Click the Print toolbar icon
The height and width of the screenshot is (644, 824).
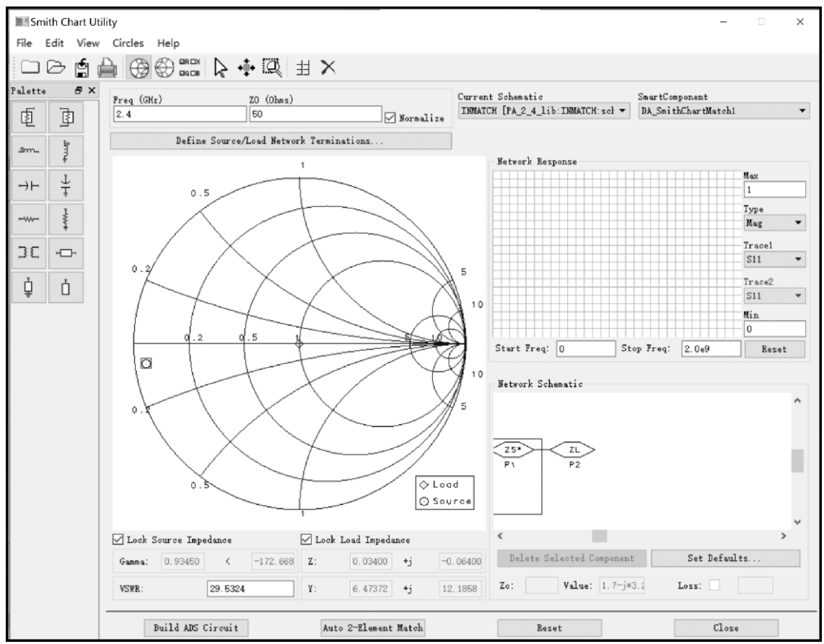pyautogui.click(x=108, y=68)
